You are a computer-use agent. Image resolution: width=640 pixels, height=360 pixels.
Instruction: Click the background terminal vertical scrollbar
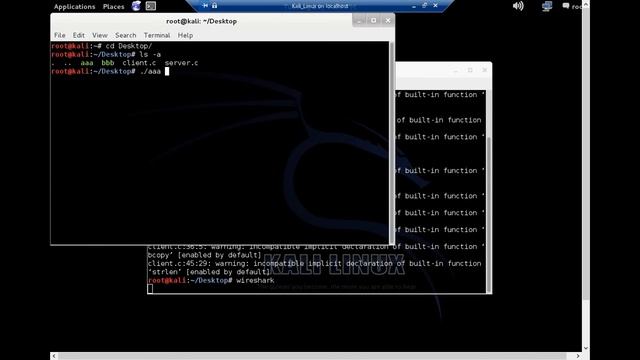pos(489,191)
